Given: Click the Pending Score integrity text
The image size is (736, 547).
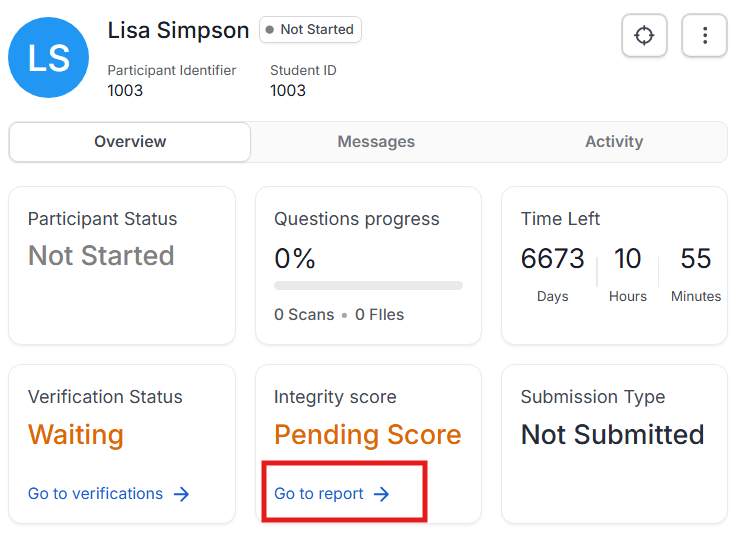Looking at the screenshot, I should 368,434.
